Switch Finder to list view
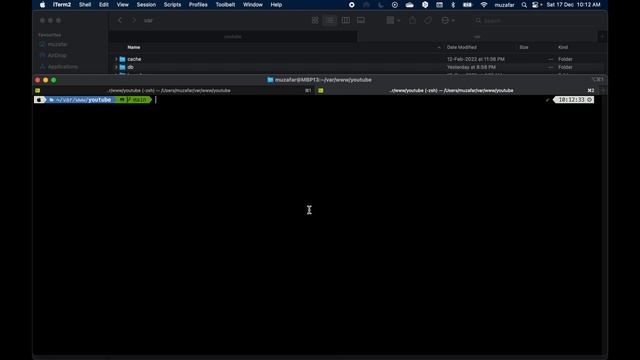 point(330,20)
